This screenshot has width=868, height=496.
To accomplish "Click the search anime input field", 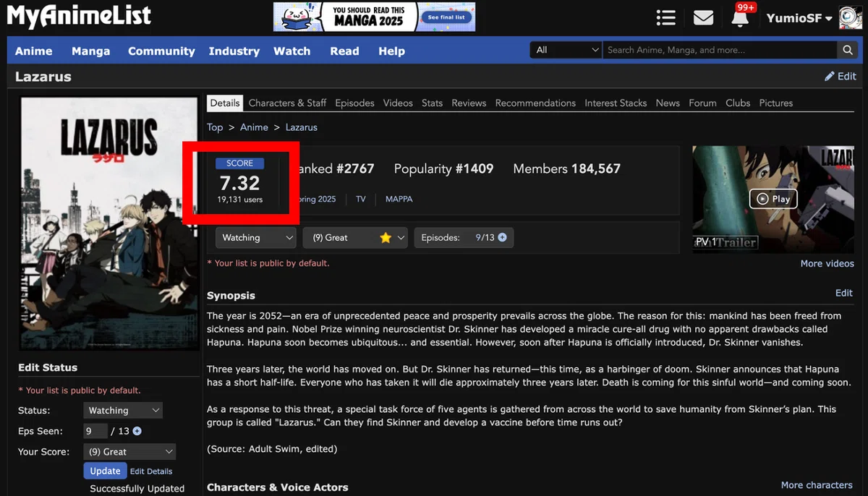I will tap(720, 50).
